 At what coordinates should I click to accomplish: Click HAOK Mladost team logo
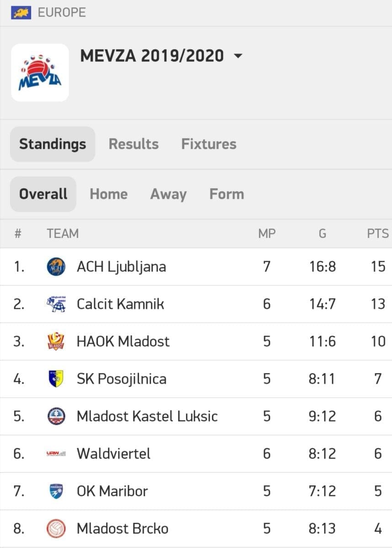tap(56, 342)
